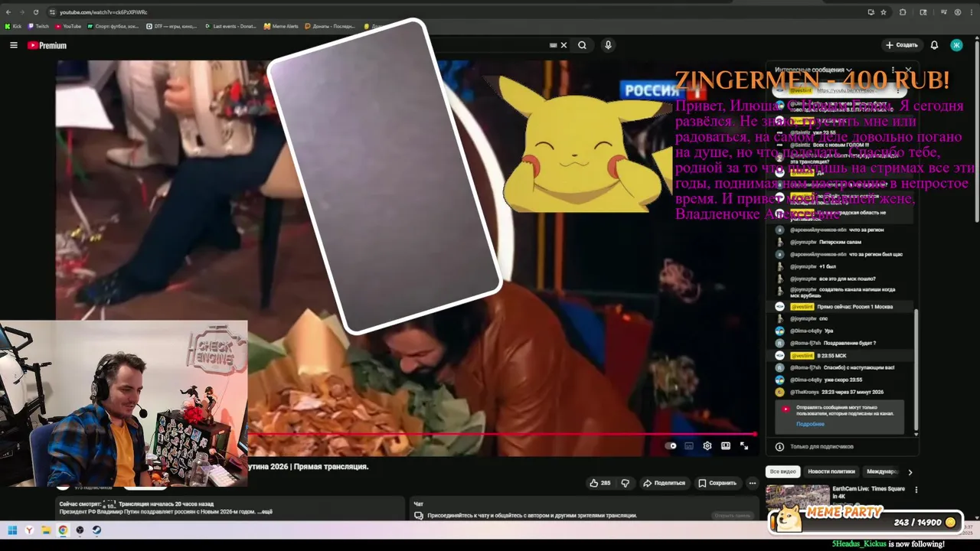Show more filter chips with right chevron
980x551 pixels.
(x=910, y=472)
